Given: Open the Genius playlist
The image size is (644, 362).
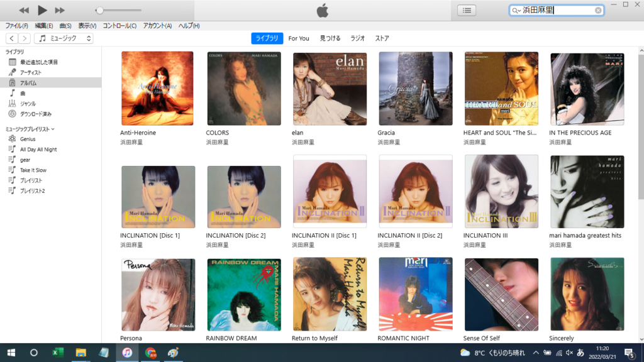Looking at the screenshot, I should [28, 139].
